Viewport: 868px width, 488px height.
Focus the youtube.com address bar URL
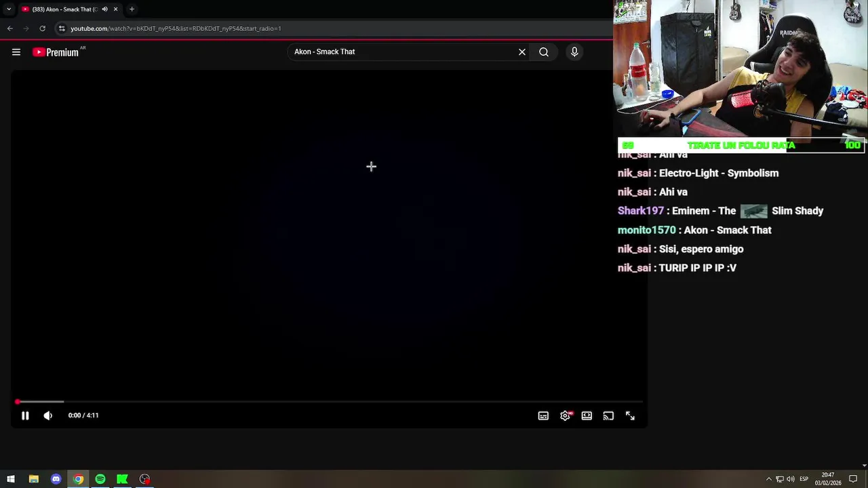[176, 28]
